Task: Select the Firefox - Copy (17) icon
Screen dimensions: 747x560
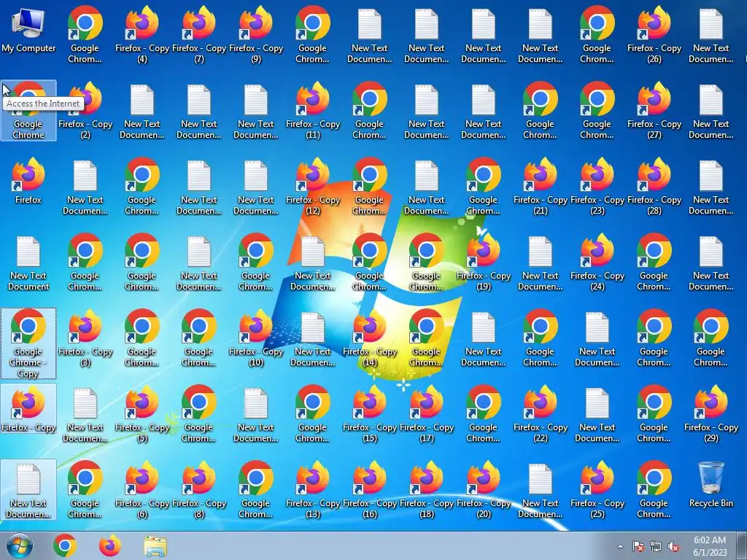Action: (427, 414)
